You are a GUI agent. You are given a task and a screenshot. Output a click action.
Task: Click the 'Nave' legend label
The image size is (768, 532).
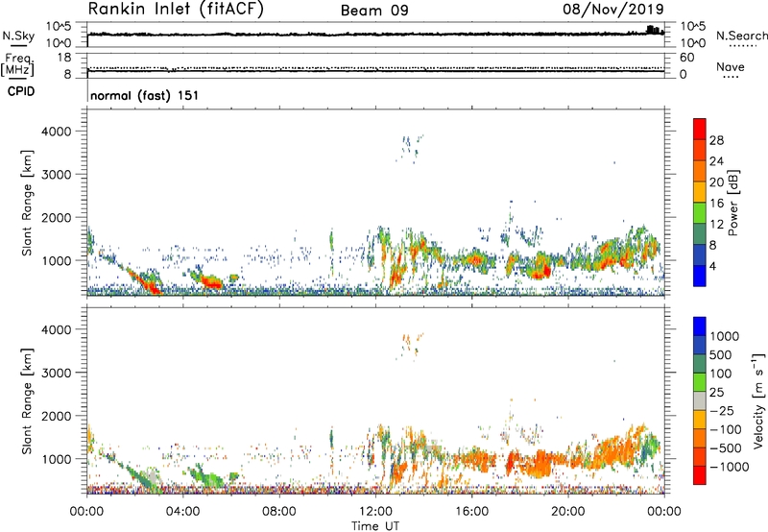731,67
